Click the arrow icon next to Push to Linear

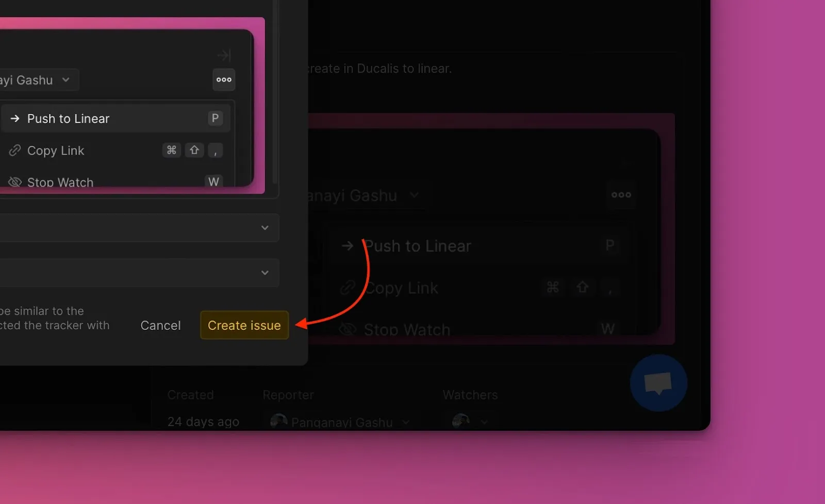tap(15, 118)
